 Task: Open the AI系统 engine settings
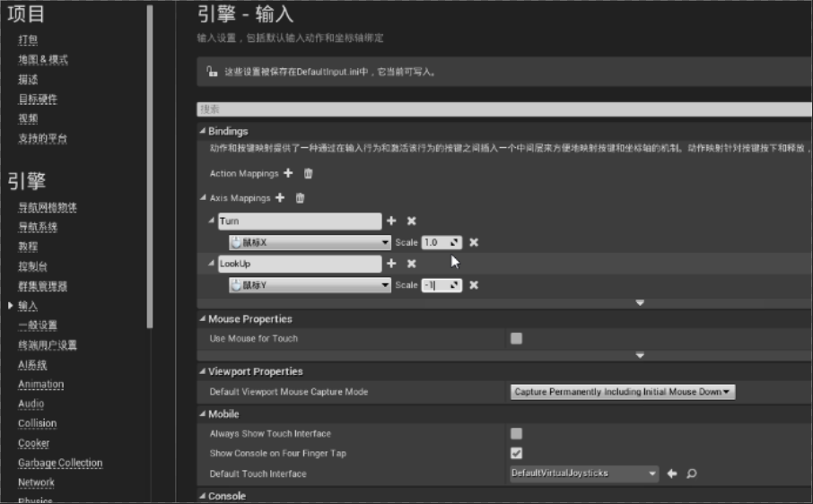(32, 365)
